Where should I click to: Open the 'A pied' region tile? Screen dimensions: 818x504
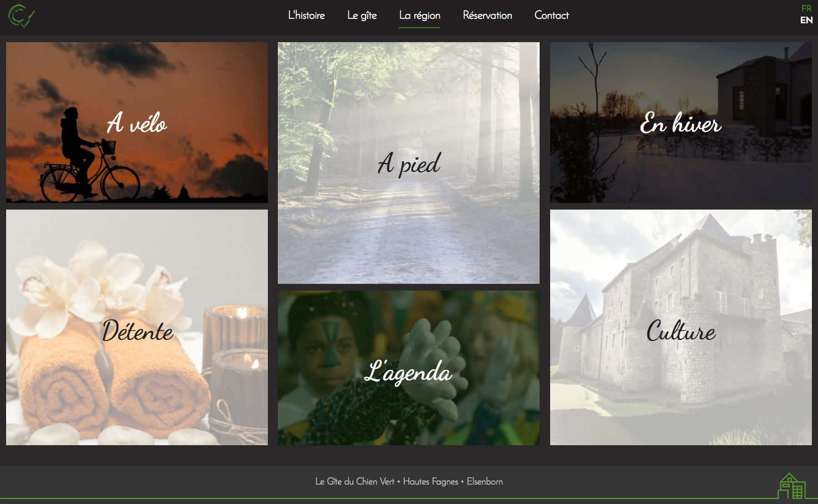coord(408,162)
